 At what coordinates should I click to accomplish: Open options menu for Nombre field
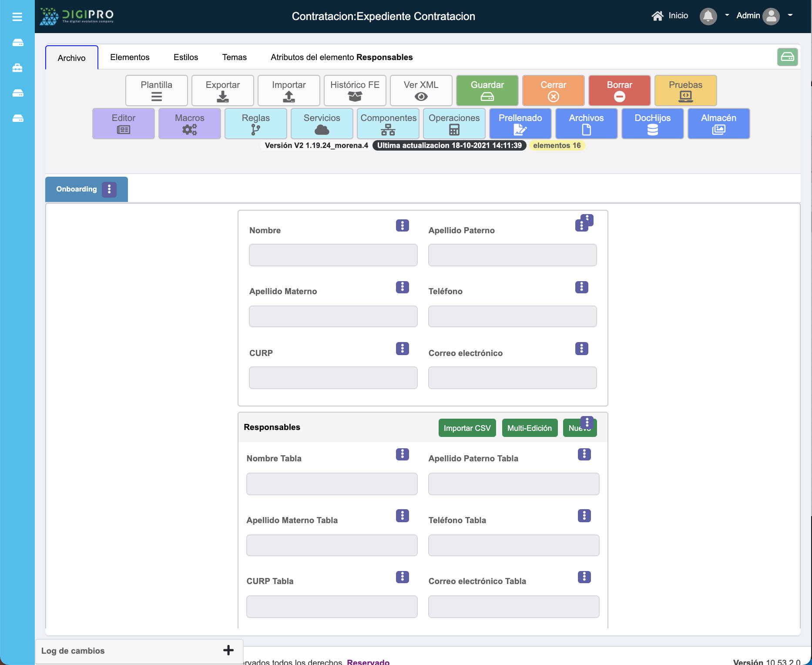pos(402,225)
